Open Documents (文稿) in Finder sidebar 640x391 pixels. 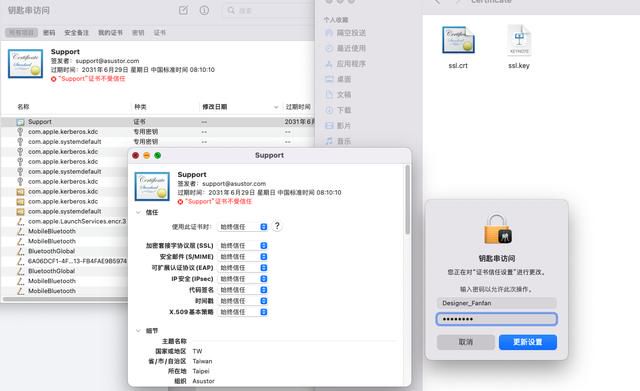pos(338,95)
